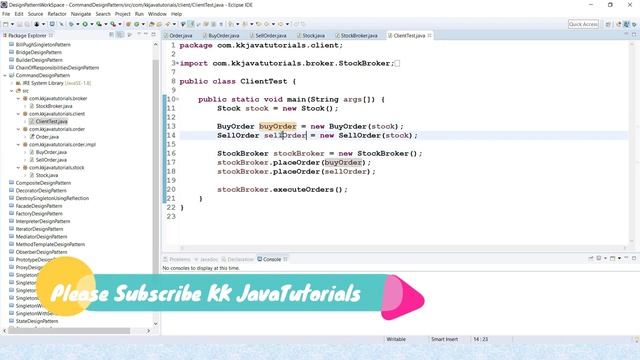Collapse All in Package Explorer toolbar
Image resolution: width=640 pixels, height=360 pixels.
[x=111, y=35]
